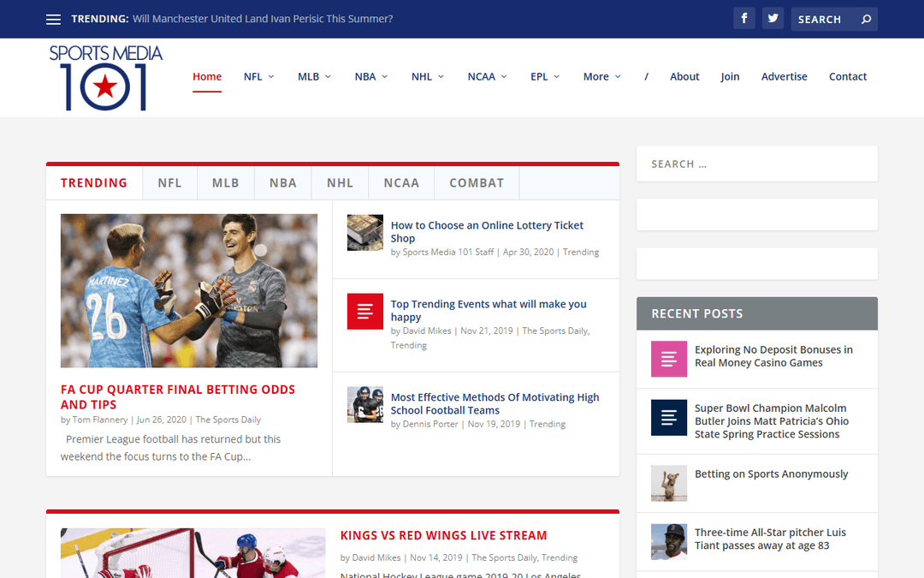
Task: Switch to the MLB tab
Action: click(226, 183)
